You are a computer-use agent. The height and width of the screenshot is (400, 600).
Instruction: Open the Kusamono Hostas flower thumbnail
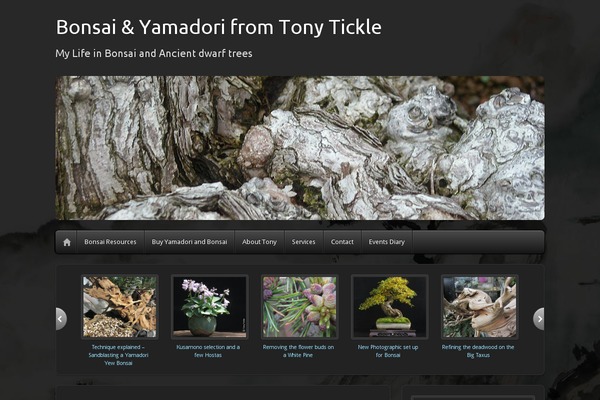tap(209, 307)
